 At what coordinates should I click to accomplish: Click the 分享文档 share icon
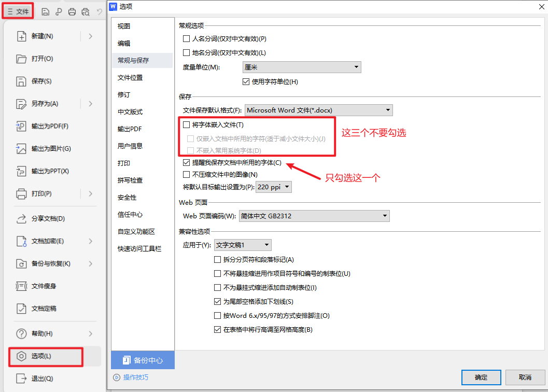point(21,219)
